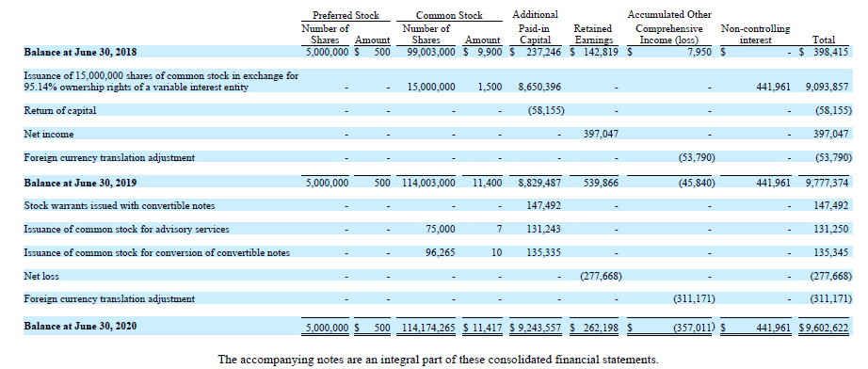The width and height of the screenshot is (868, 369).
Task: Select the Return of capital row label
Action: [60, 110]
